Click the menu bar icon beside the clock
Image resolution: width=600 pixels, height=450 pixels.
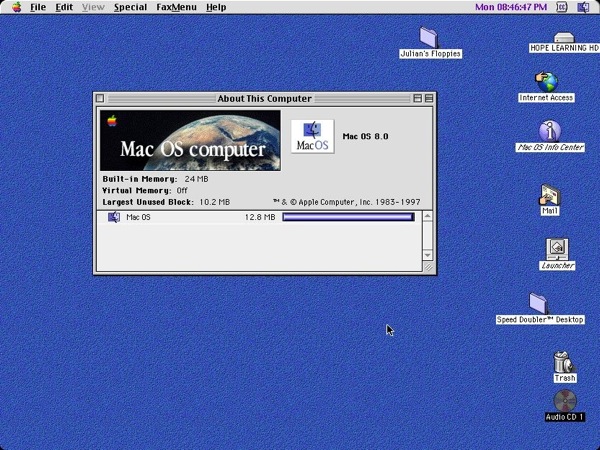561,7
